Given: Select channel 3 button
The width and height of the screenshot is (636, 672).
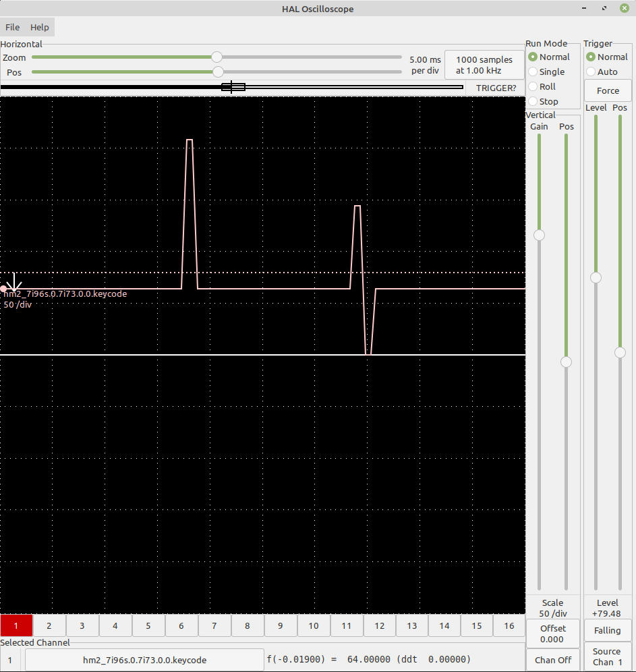Looking at the screenshot, I should [x=82, y=625].
